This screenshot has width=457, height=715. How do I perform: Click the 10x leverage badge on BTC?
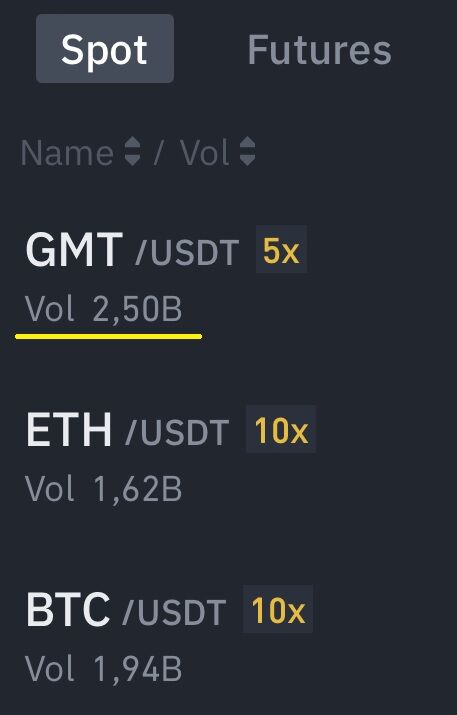click(x=278, y=609)
